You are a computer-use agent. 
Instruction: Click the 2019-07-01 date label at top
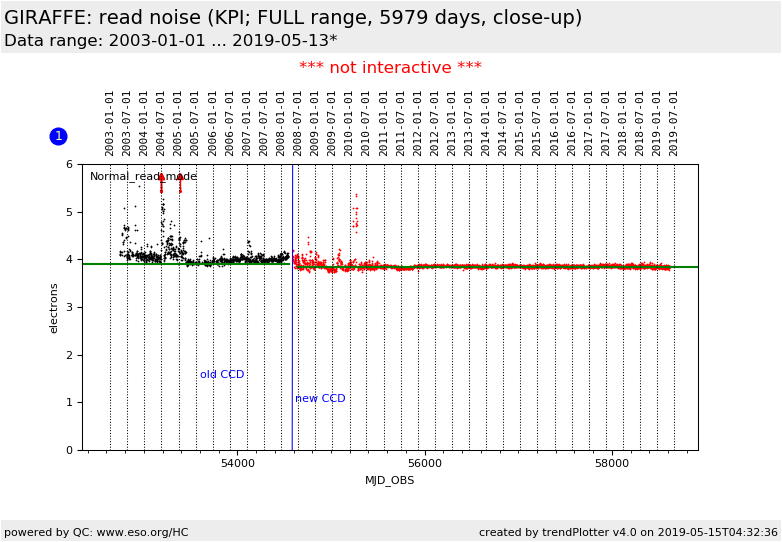(674, 122)
